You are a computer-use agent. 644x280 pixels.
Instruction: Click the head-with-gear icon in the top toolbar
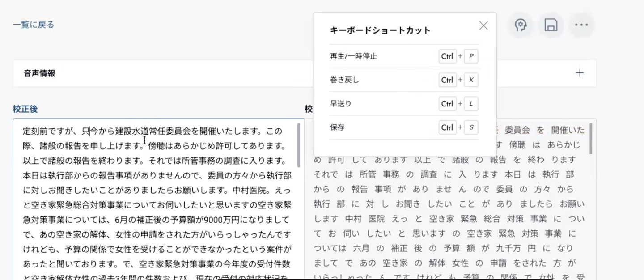521,25
